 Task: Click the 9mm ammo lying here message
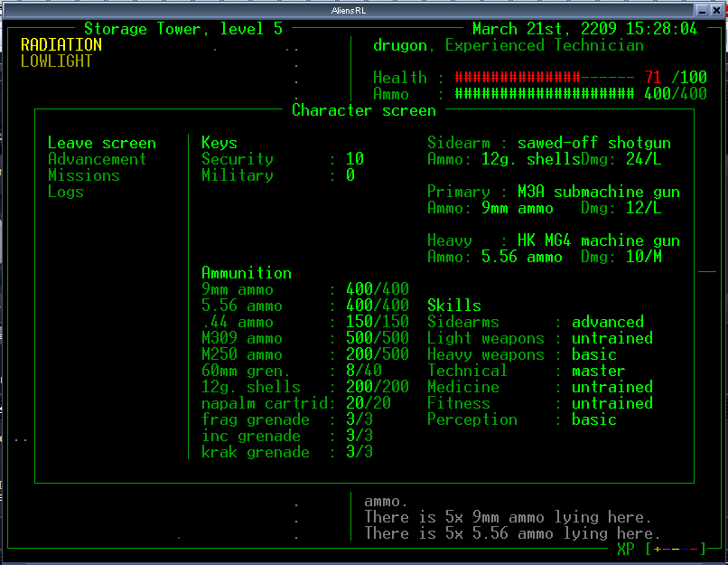509,517
